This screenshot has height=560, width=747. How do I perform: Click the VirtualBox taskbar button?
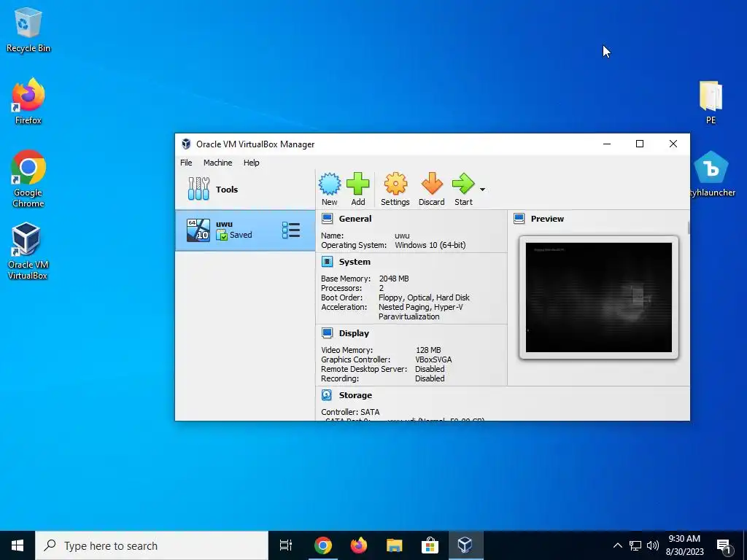(x=465, y=545)
